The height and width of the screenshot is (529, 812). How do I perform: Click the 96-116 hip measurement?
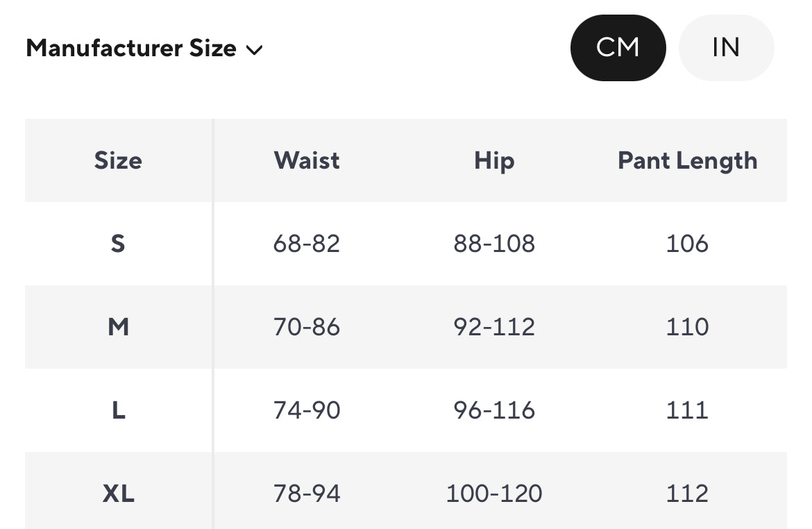(494, 410)
